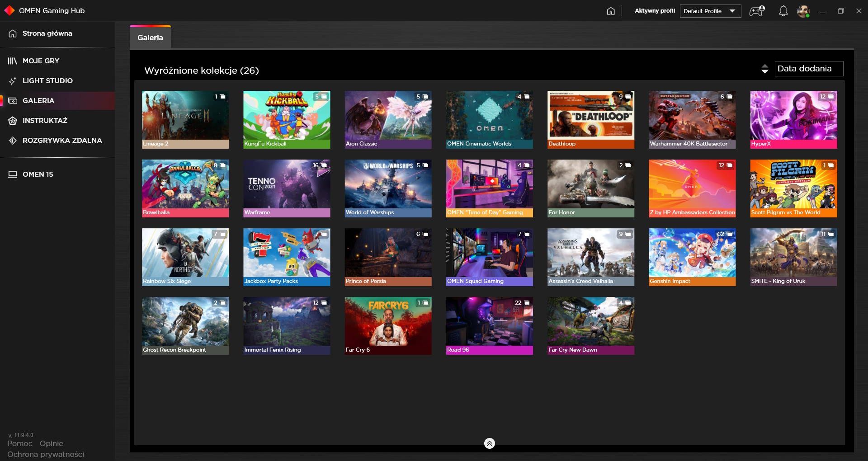This screenshot has height=461, width=868.
Task: Click the Strona główna home icon in sidebar
Action: pyautogui.click(x=13, y=33)
